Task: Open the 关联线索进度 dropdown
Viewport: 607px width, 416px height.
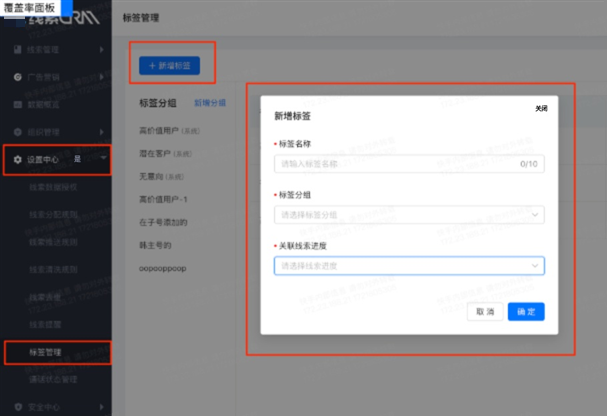Action: (409, 266)
